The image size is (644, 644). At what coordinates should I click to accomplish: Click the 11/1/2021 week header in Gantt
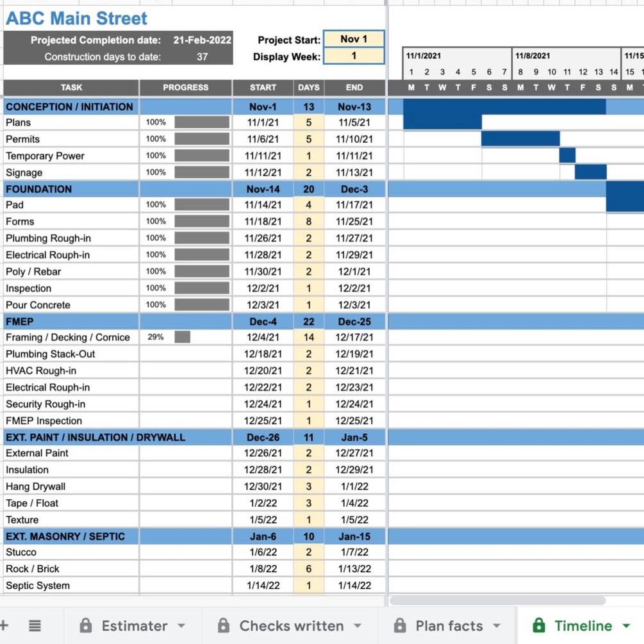tap(457, 56)
